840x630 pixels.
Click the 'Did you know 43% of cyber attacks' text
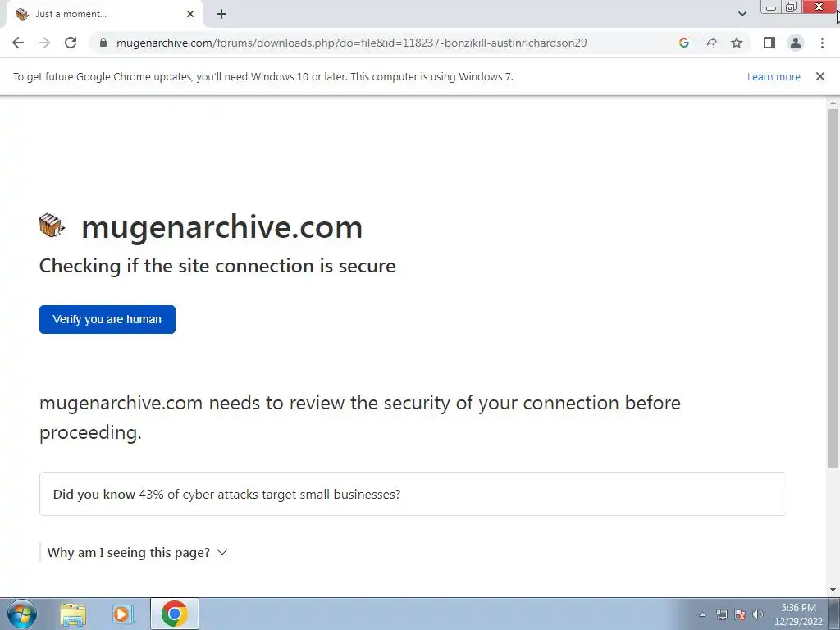click(226, 494)
